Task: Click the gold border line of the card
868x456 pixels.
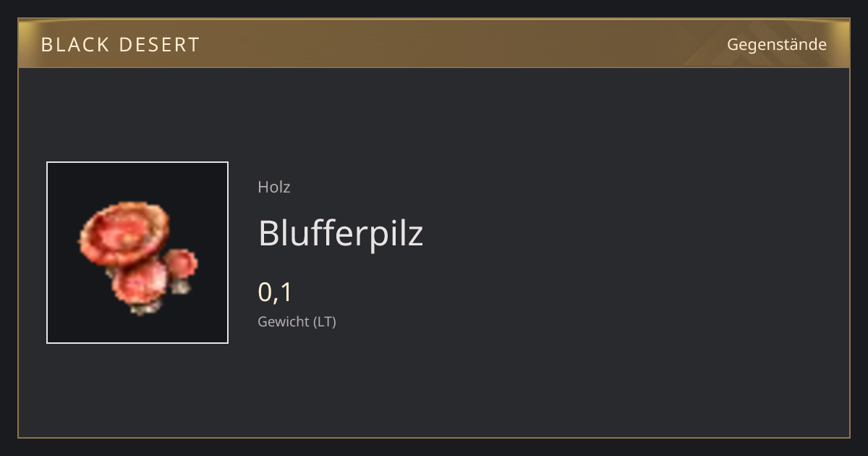Action: (x=434, y=437)
